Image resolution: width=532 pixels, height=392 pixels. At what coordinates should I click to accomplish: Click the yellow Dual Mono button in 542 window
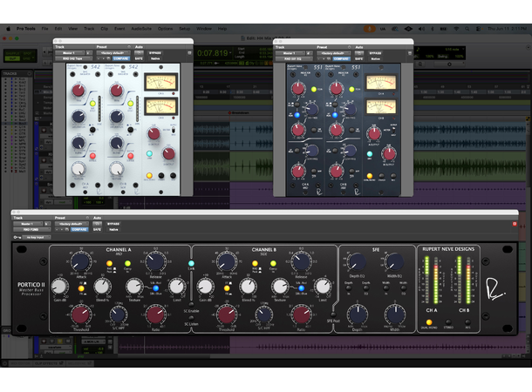coord(149,175)
